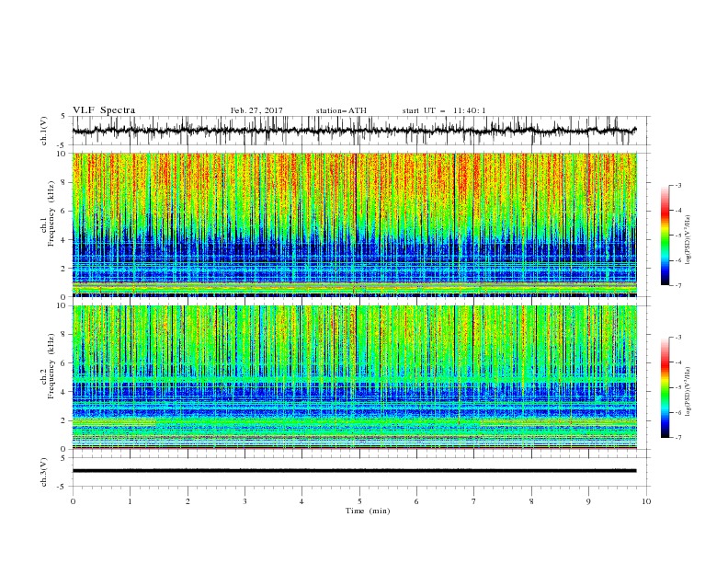Click time axis tick label "5"
The width and height of the screenshot is (728, 563).
(359, 501)
